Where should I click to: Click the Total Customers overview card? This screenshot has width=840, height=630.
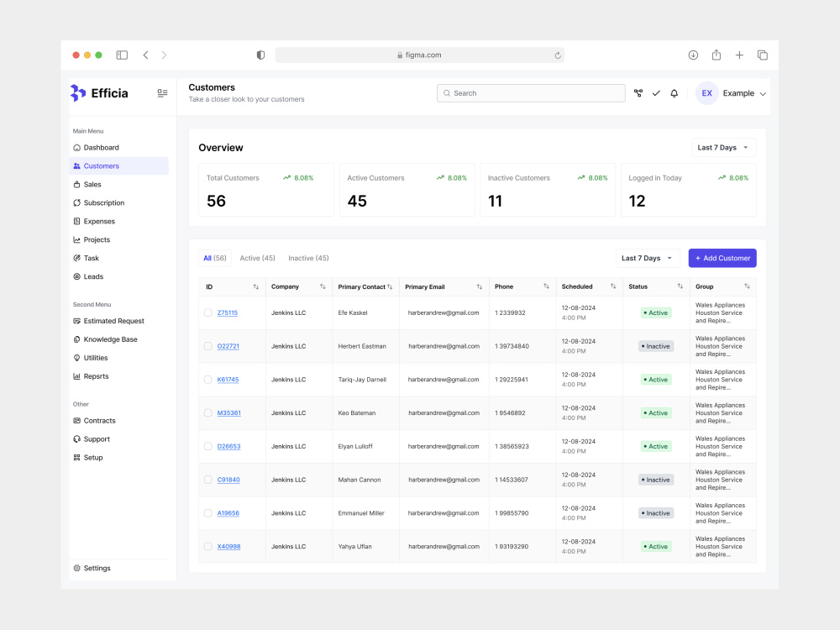click(266, 190)
